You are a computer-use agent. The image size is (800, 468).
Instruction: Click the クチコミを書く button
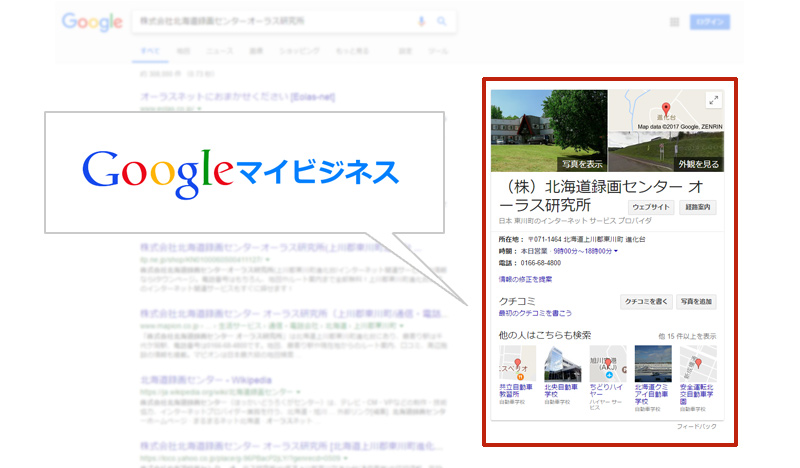pyautogui.click(x=646, y=302)
